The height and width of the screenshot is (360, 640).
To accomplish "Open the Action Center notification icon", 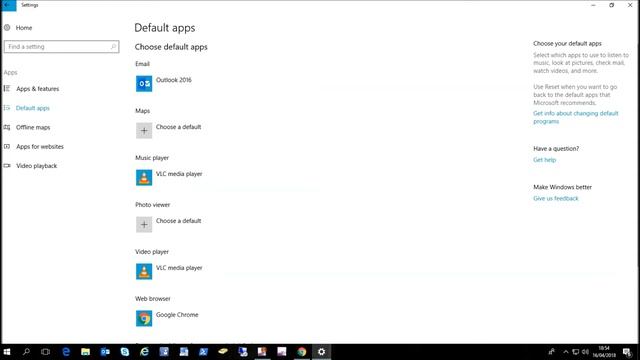I will click(627, 352).
